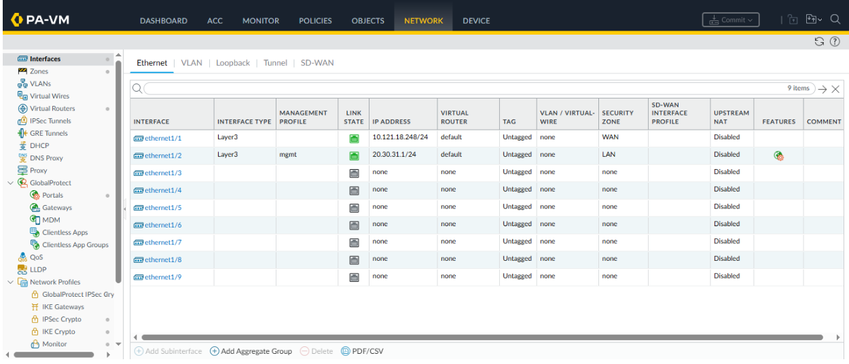
Task: Switch to the ACC tab
Action: (x=215, y=21)
